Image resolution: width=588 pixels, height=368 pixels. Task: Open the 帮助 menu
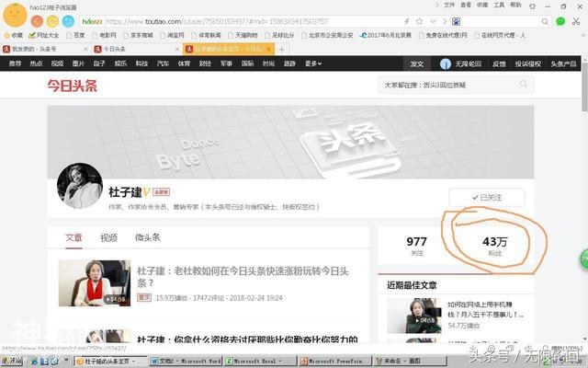pyautogui.click(x=515, y=5)
